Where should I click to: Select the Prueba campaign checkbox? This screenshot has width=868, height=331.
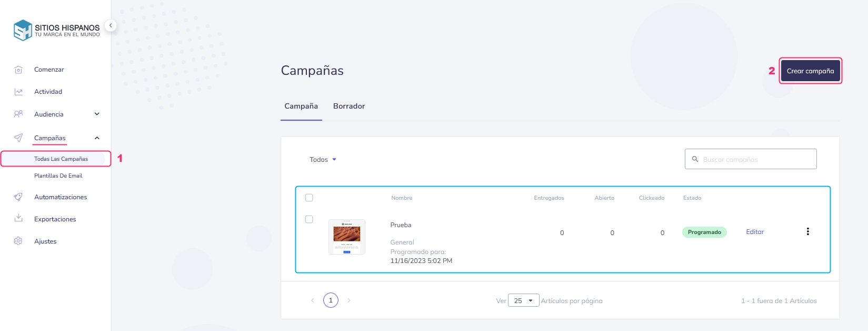(x=309, y=219)
